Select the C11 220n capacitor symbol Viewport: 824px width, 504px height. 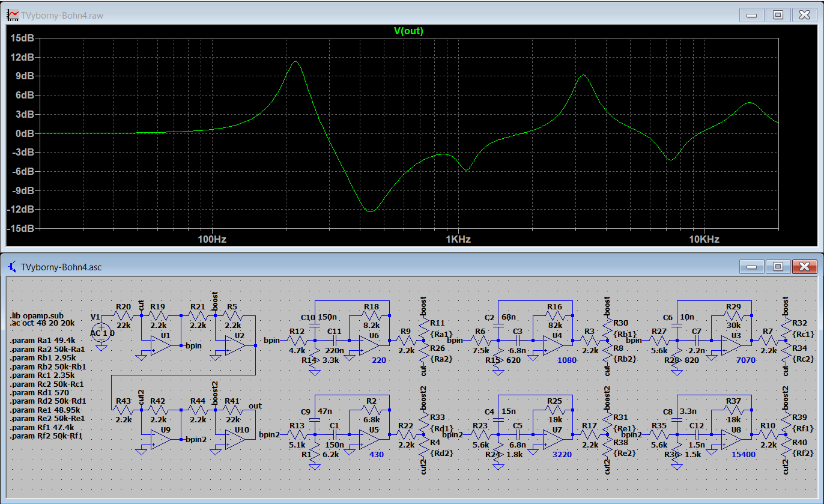[335, 341]
